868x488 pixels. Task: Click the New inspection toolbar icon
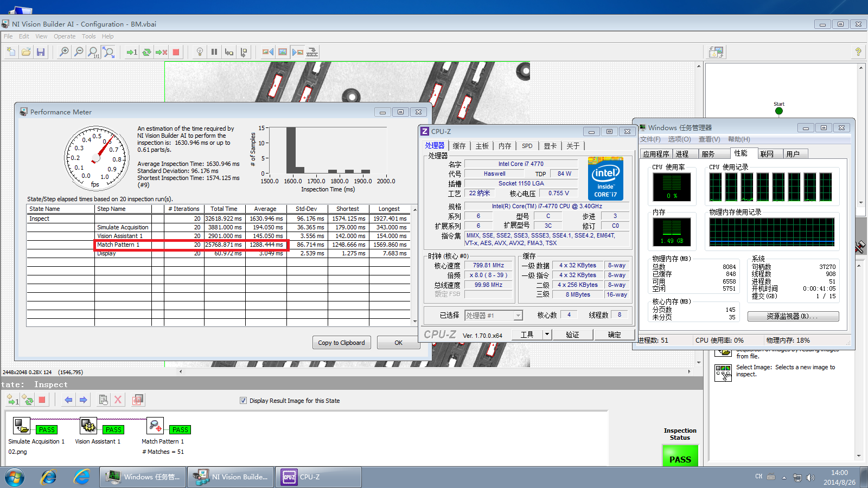click(x=11, y=52)
